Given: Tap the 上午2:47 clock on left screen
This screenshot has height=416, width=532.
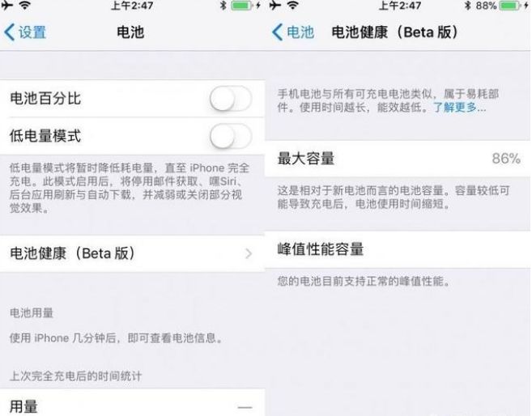Looking at the screenshot, I should click(x=132, y=6).
